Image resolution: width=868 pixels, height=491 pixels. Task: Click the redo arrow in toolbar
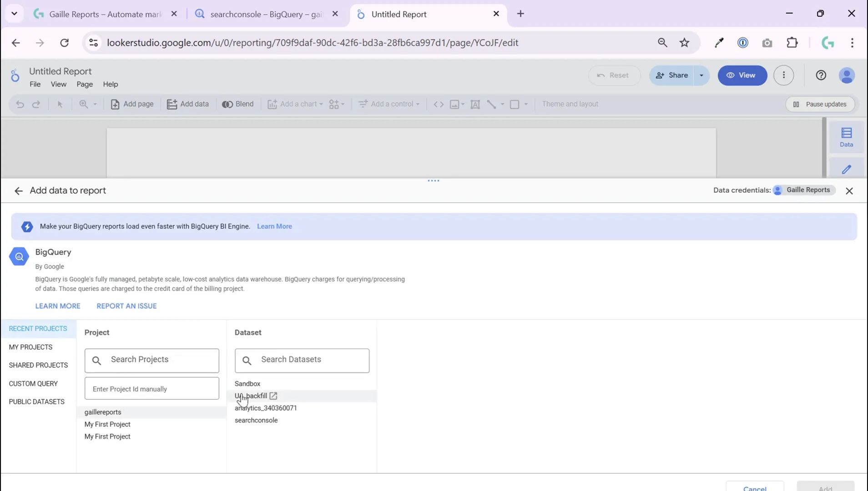36,104
